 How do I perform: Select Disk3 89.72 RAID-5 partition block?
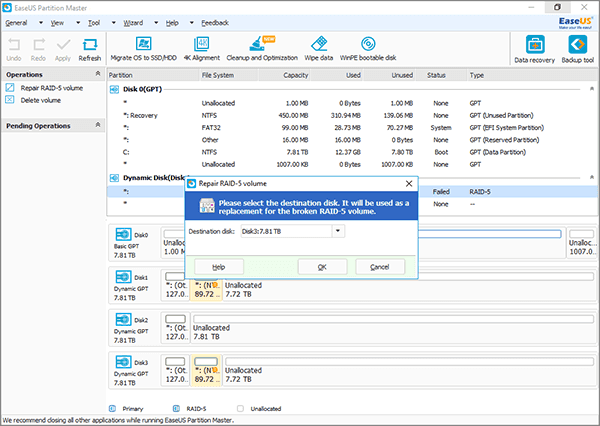(x=207, y=371)
